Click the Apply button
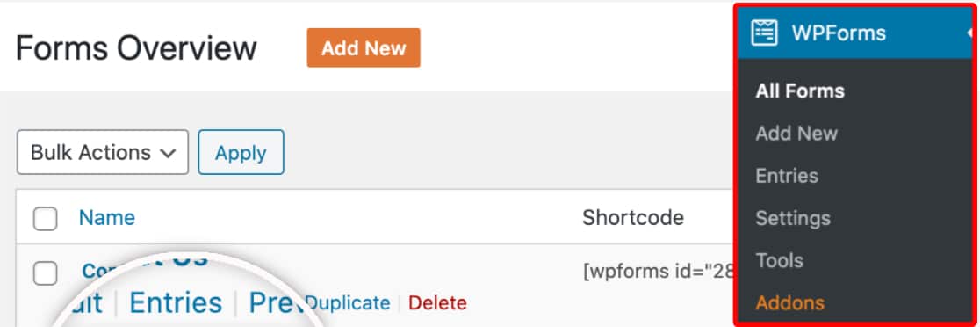This screenshot has height=327, width=980. coord(241,152)
